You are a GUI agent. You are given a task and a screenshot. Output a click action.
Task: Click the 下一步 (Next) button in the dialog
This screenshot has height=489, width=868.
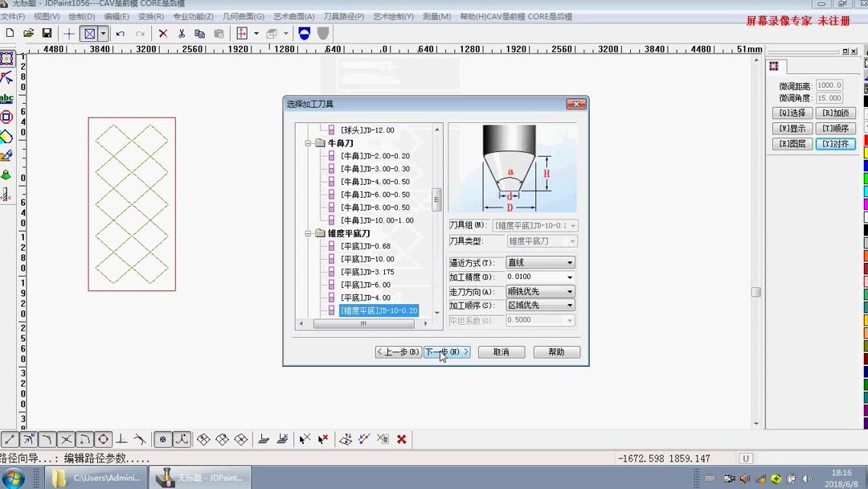coord(447,351)
